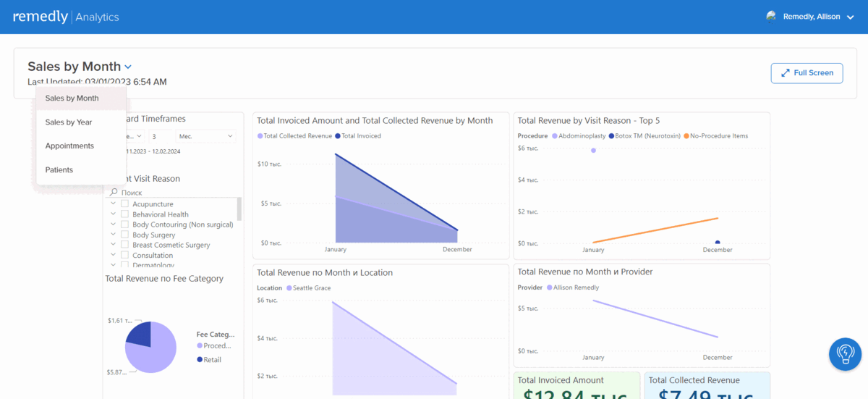This screenshot has height=399, width=868.
Task: Click the lightbulb help icon
Action: 845,354
